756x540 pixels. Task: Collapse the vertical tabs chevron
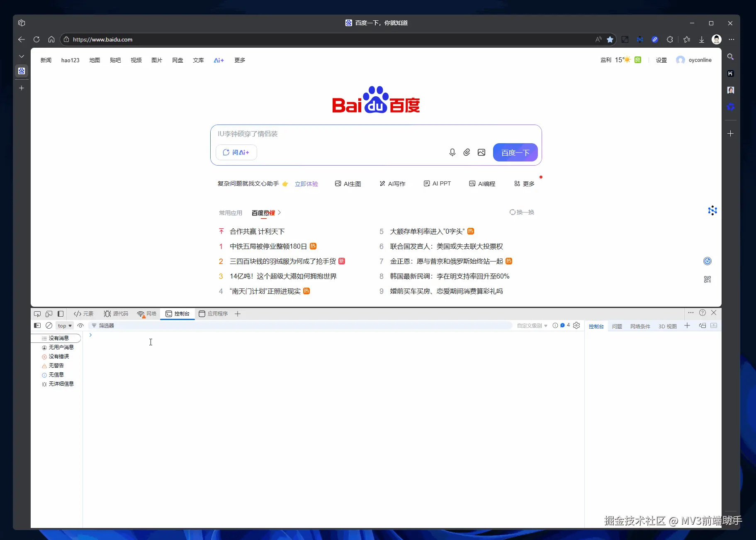pyautogui.click(x=22, y=56)
